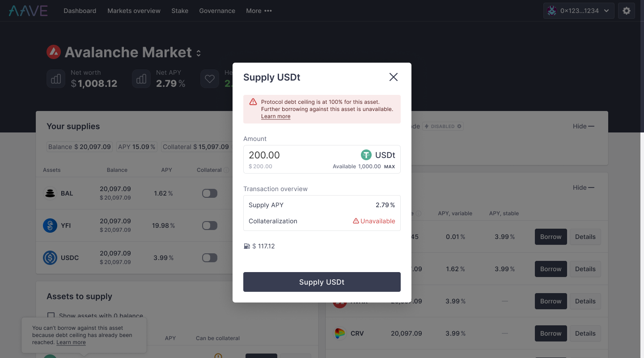Click the BAL token icon in Your supplies

(x=50, y=193)
